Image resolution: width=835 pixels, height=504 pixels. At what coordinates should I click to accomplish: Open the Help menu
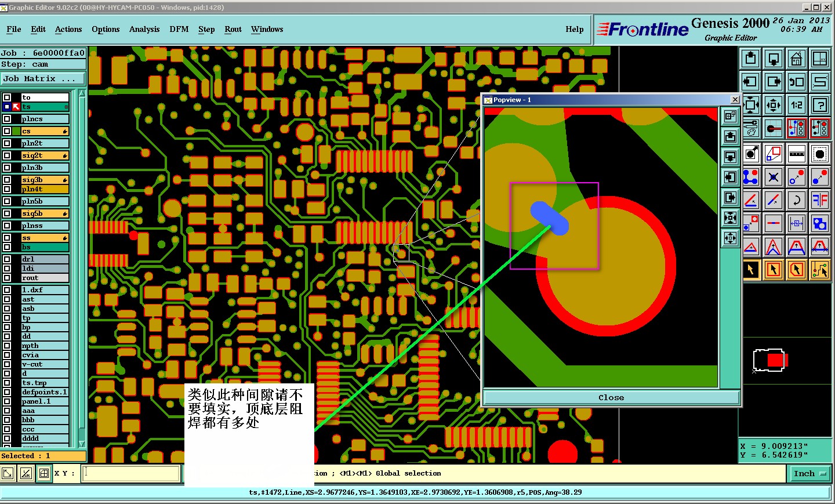coord(575,29)
